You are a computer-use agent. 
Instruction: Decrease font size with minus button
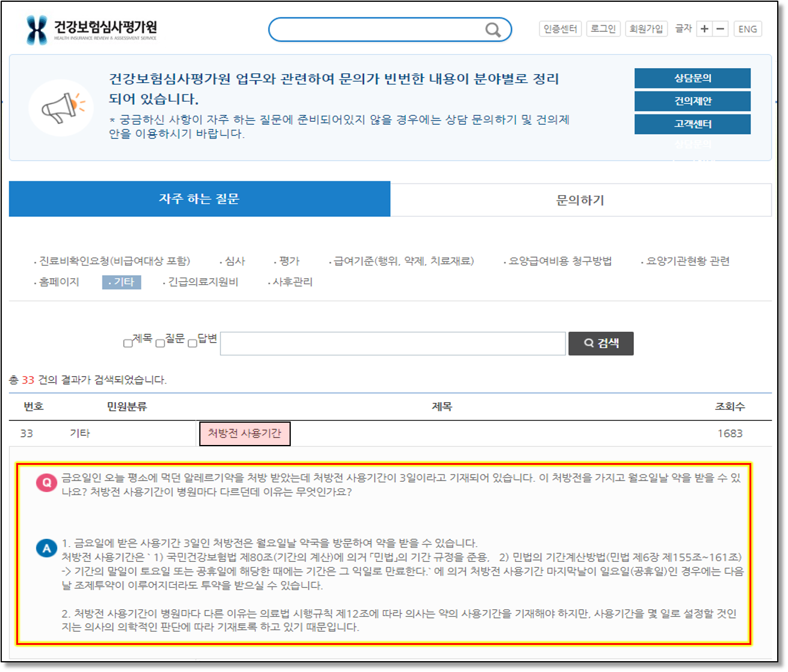(x=721, y=29)
